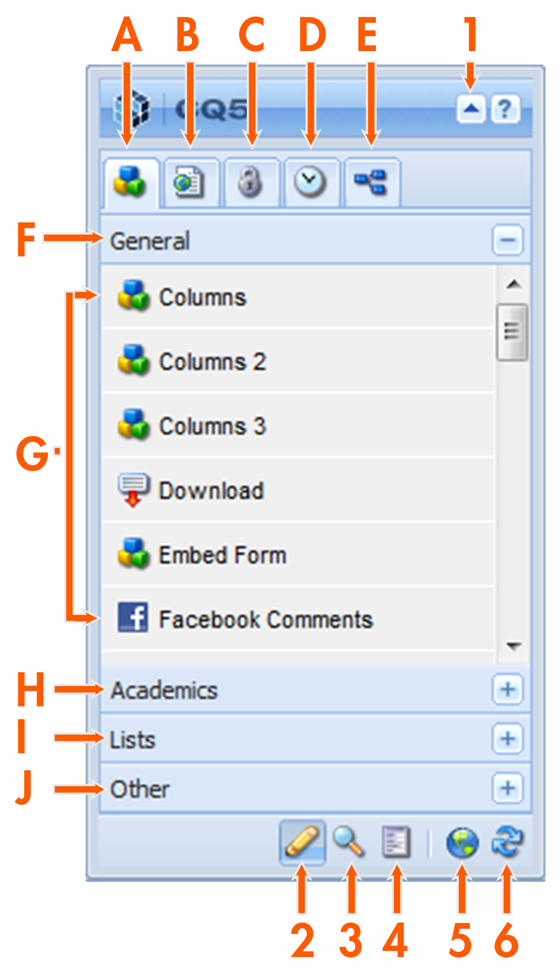Screen dimensions: 560x971
Task: Open the Components tab with colored cubes
Action: [130, 182]
